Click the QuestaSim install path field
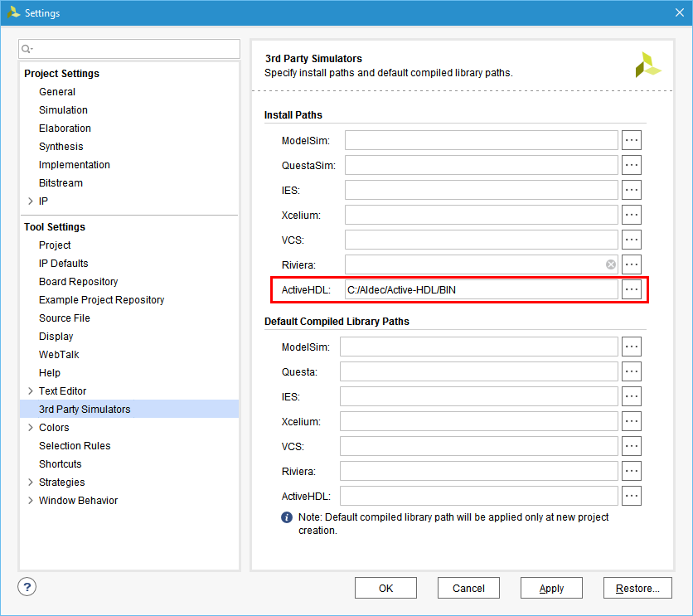The width and height of the screenshot is (693, 616). [482, 165]
